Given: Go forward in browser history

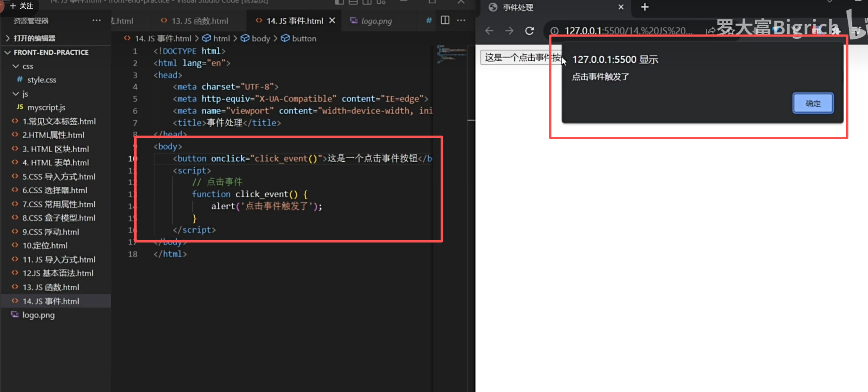Looking at the screenshot, I should tap(509, 31).
